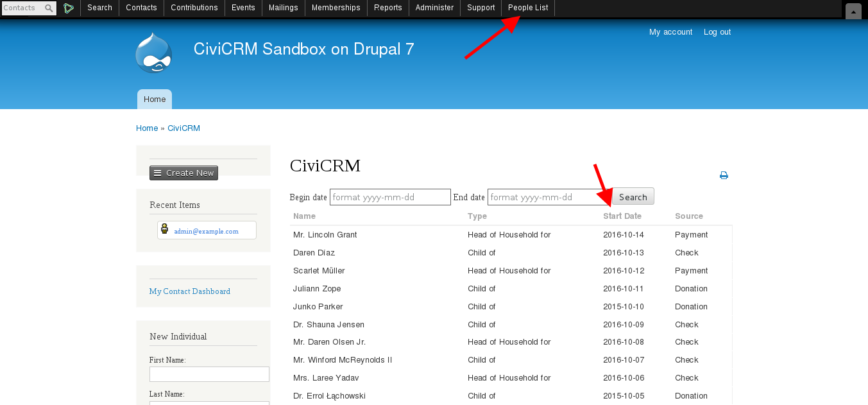Select Mrs. Laree Yadav name
The width and height of the screenshot is (868, 405).
[x=326, y=378]
